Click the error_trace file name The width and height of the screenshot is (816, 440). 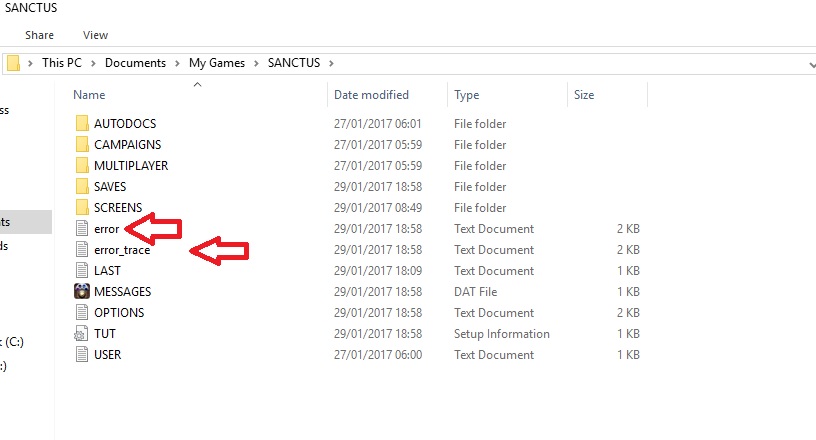pyautogui.click(x=121, y=250)
